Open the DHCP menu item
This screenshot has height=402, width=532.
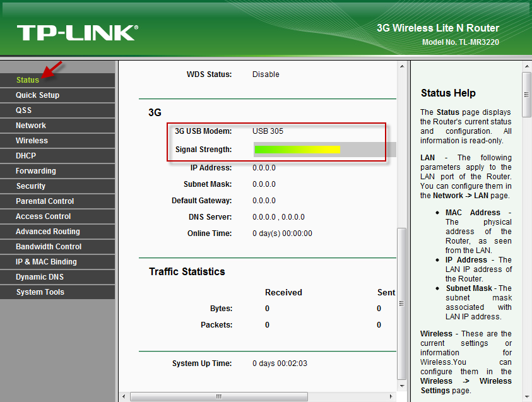click(x=57, y=156)
